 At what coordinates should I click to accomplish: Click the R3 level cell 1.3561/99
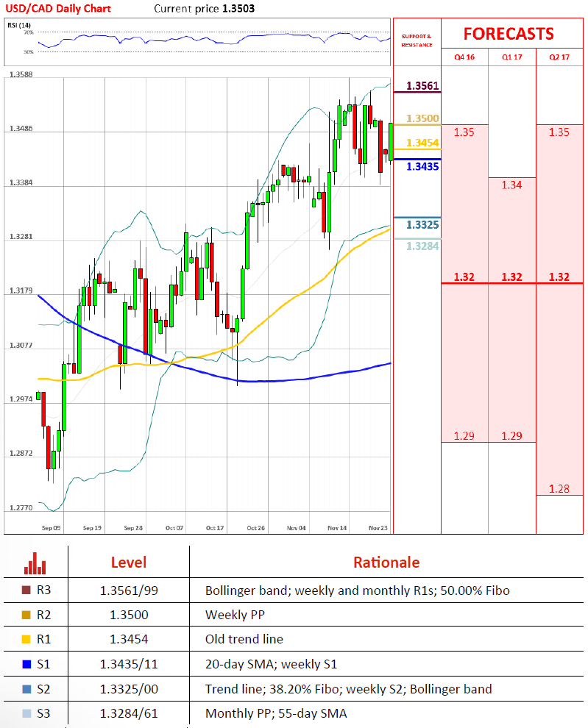click(x=129, y=590)
